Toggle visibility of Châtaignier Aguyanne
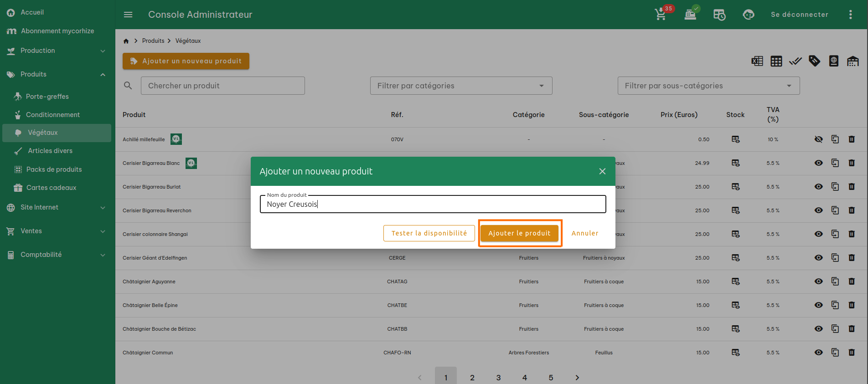The width and height of the screenshot is (868, 384). (819, 282)
